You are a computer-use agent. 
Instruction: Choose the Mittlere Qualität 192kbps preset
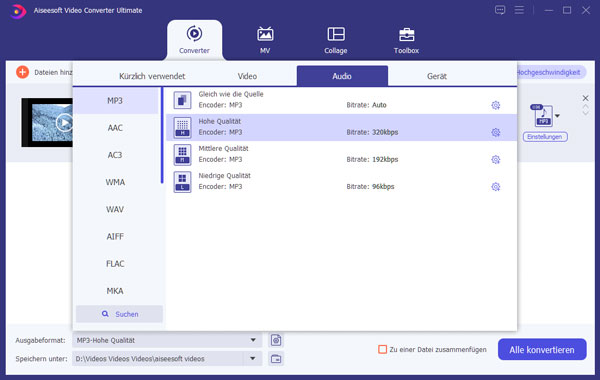coord(341,154)
